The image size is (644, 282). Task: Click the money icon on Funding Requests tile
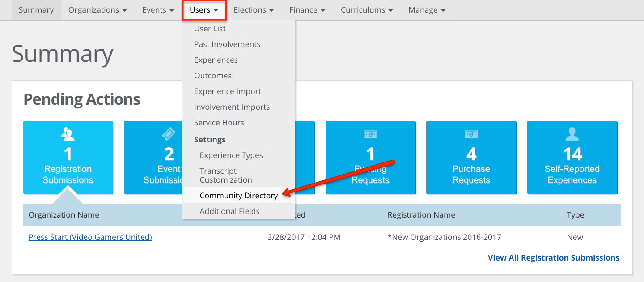point(370,134)
